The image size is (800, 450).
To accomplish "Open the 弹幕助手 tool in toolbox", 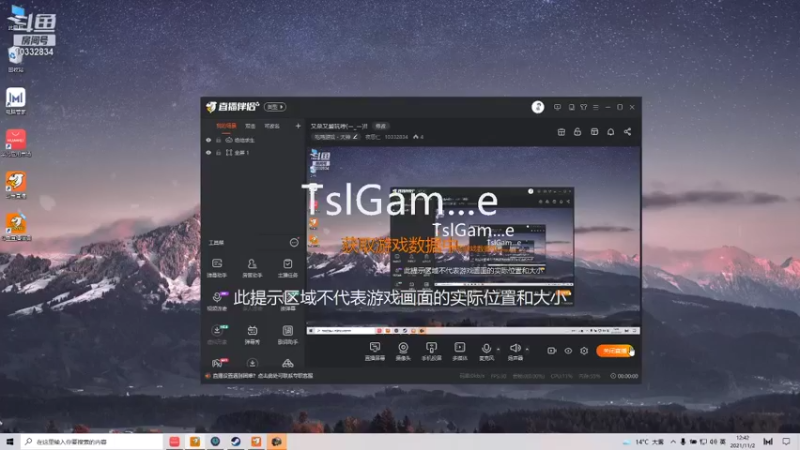I will [217, 267].
